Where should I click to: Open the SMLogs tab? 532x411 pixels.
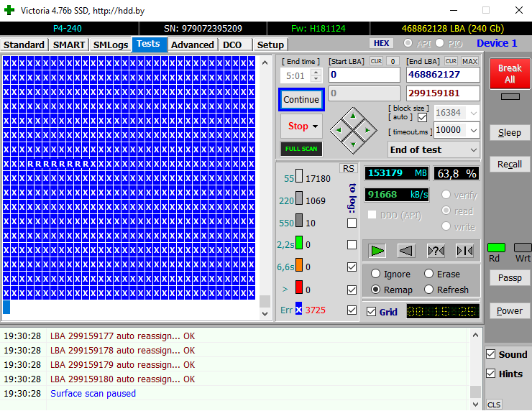(111, 45)
